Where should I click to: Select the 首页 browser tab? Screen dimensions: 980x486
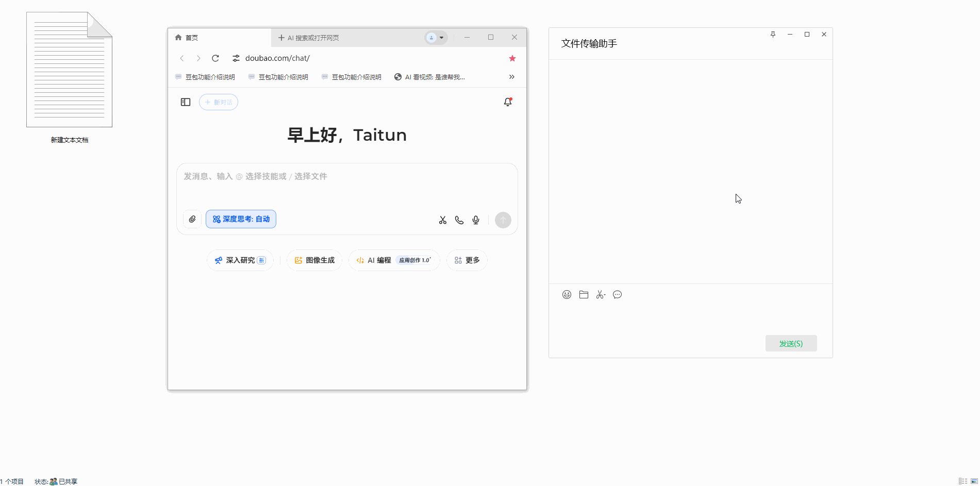220,38
